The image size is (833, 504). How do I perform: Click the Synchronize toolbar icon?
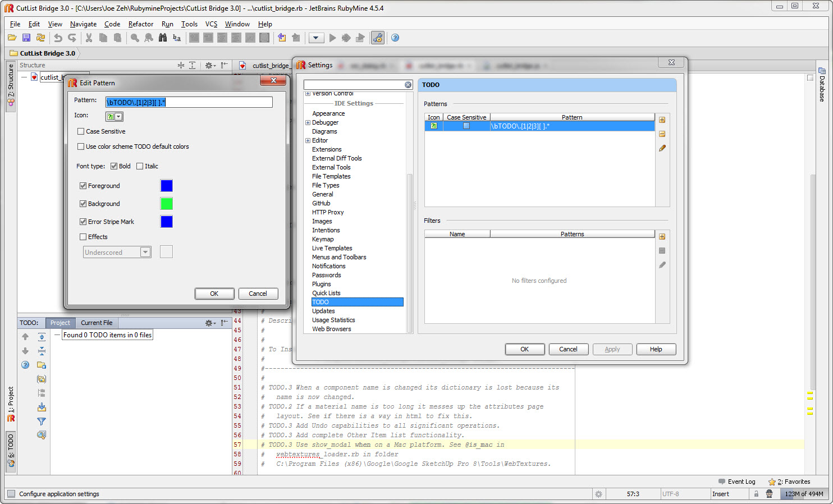click(x=40, y=38)
